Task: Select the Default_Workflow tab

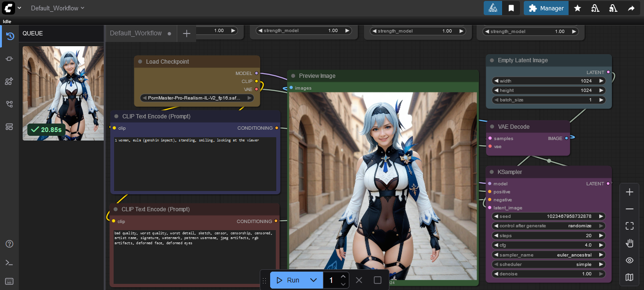Action: coord(136,33)
